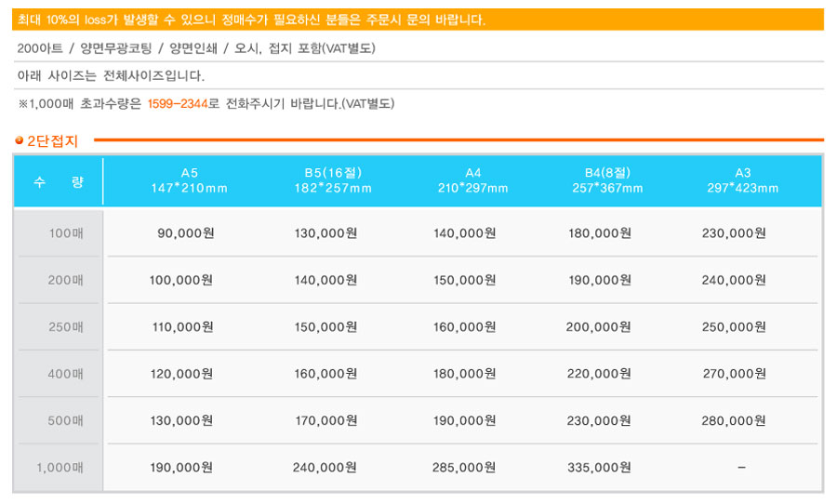Click the orange loss notice banner
The image size is (837, 504).
pyautogui.click(x=418, y=20)
